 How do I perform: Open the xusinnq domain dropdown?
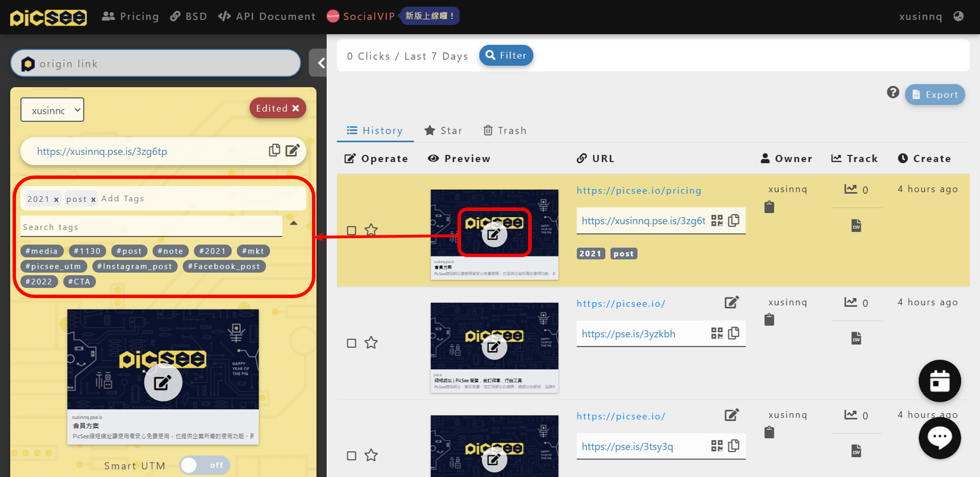52,110
